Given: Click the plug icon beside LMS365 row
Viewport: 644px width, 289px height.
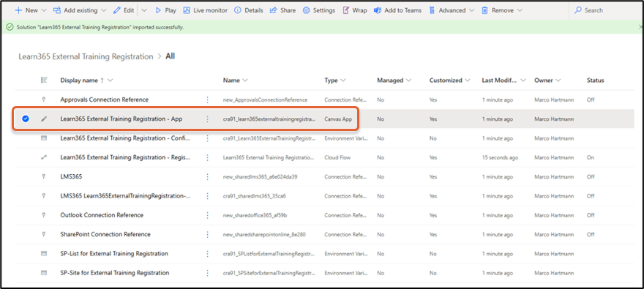Looking at the screenshot, I should (44, 176).
